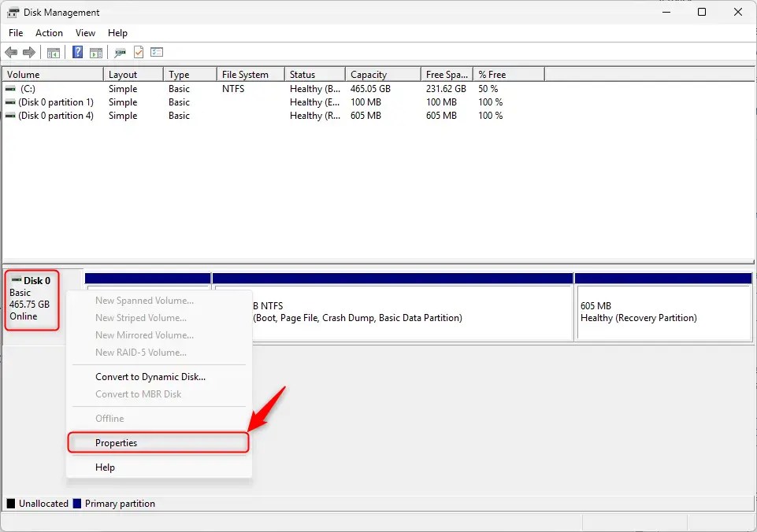Choose Help in the context menu
This screenshot has width=757, height=532.
pos(158,467)
